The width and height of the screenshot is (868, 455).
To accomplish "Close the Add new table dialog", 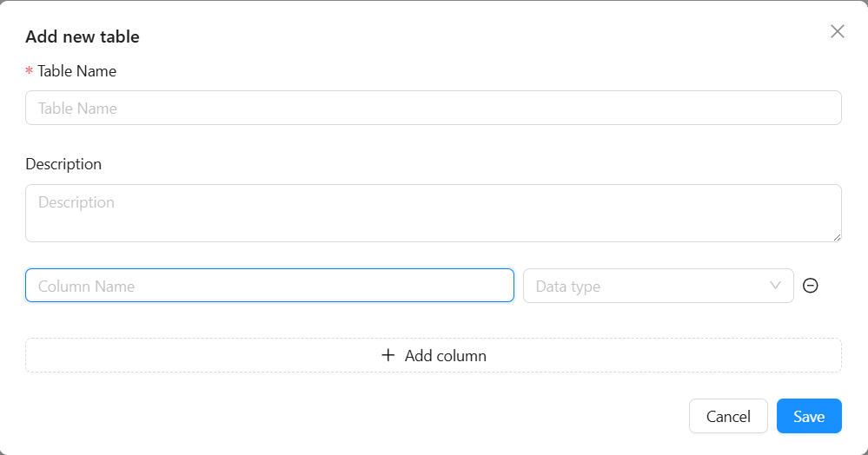I will pyautogui.click(x=837, y=31).
